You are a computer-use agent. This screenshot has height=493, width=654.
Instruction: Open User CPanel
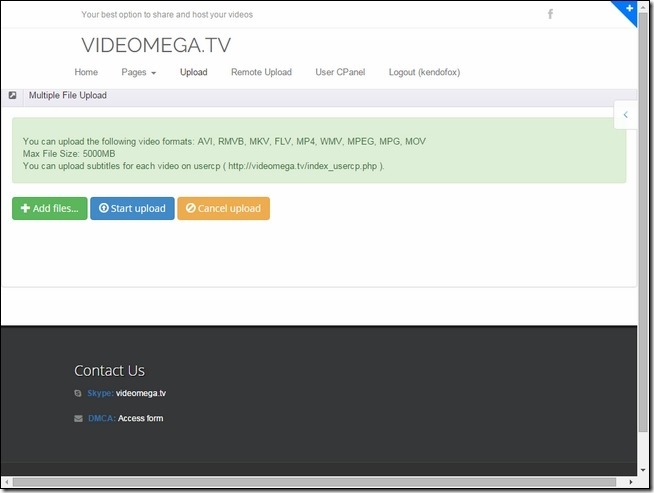coord(340,72)
